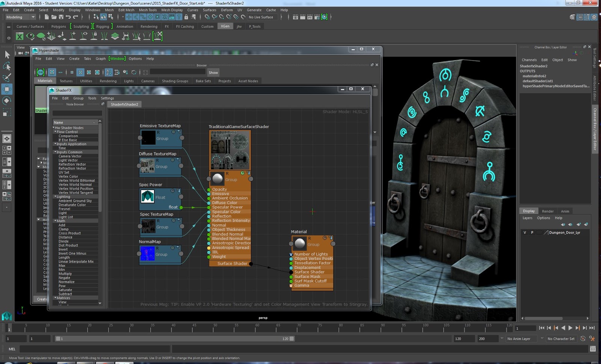Open the Settings menu in ShaderFX
This screenshot has height=364, width=601.
tap(107, 98)
